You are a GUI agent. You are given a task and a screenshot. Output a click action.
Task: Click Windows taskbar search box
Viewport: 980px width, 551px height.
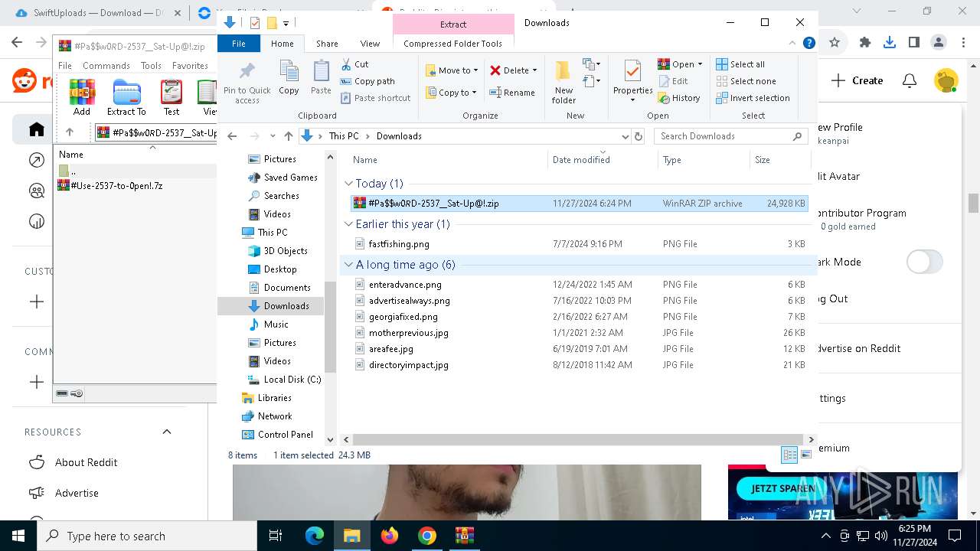[147, 536]
